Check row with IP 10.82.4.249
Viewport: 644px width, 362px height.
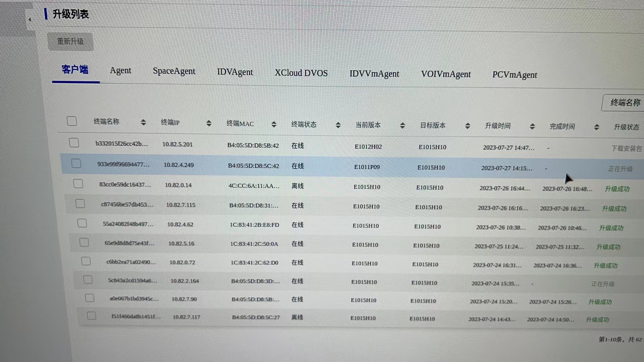coord(76,163)
